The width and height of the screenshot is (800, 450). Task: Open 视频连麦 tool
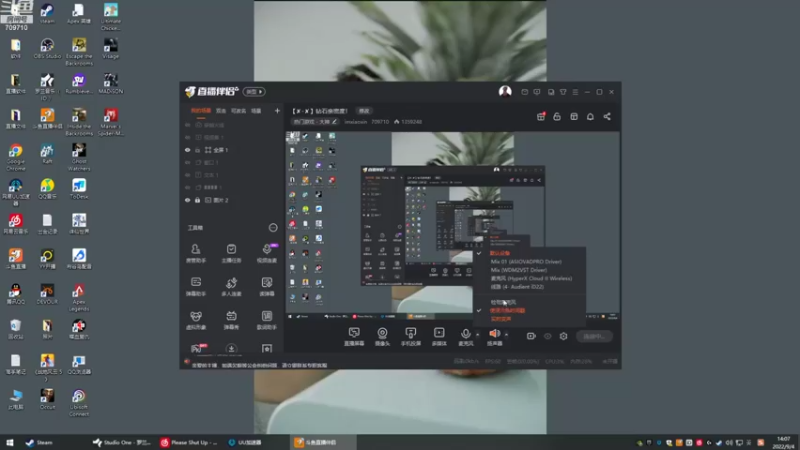(x=267, y=253)
